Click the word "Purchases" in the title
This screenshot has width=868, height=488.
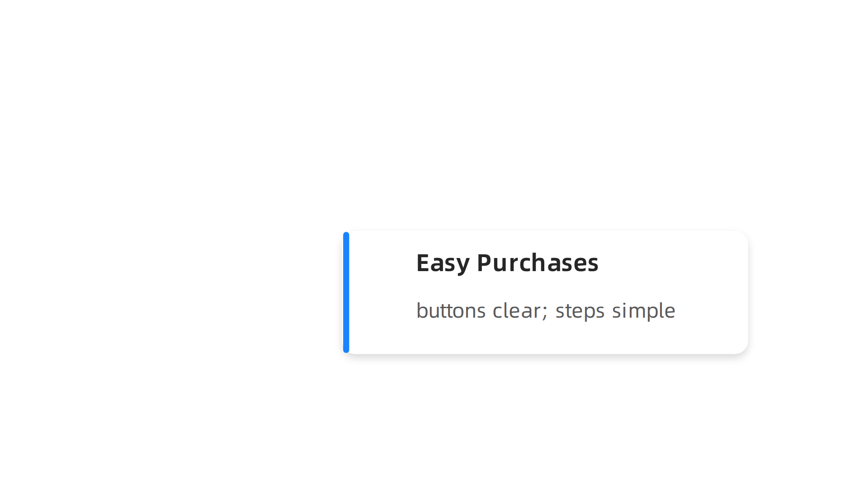pos(538,263)
